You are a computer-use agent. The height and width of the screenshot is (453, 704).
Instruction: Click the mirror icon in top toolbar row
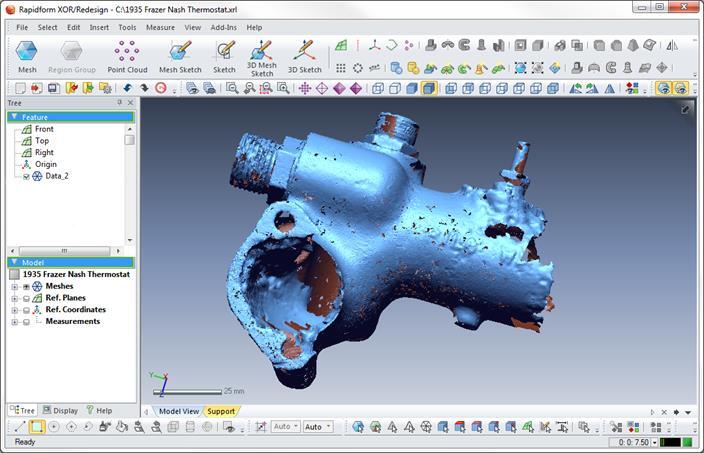pos(672,45)
